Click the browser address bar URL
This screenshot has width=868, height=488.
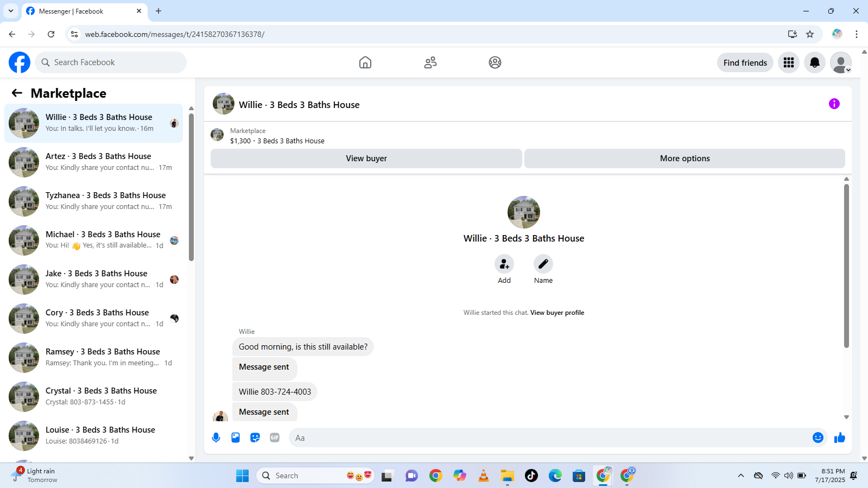[x=175, y=34]
